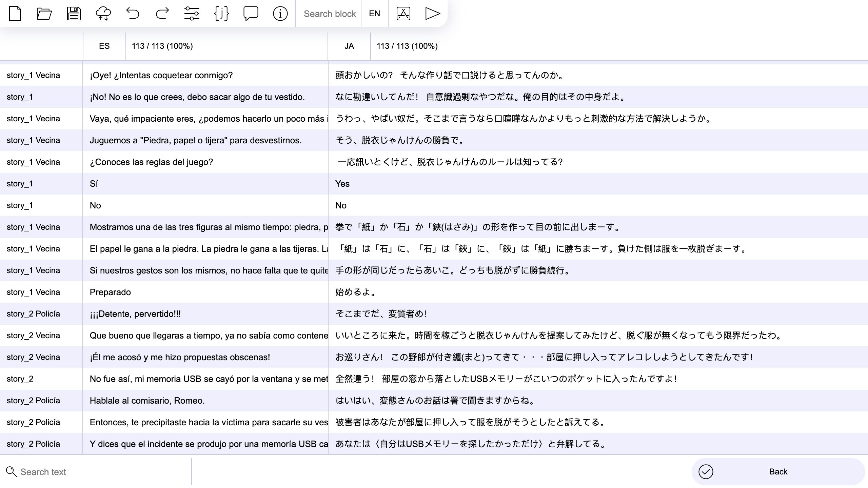The height and width of the screenshot is (488, 868).
Task: Click the cloud sync icon
Action: click(x=103, y=14)
